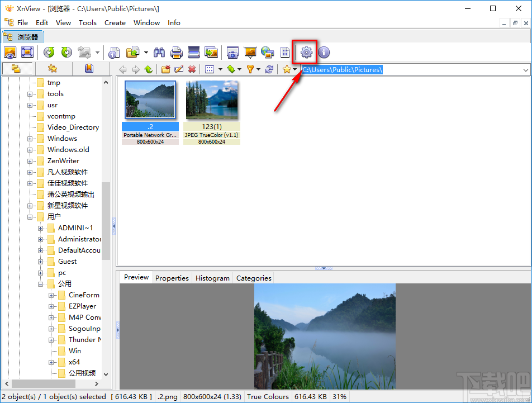Expand the address path history dropdown
532x403 pixels.
525,70
